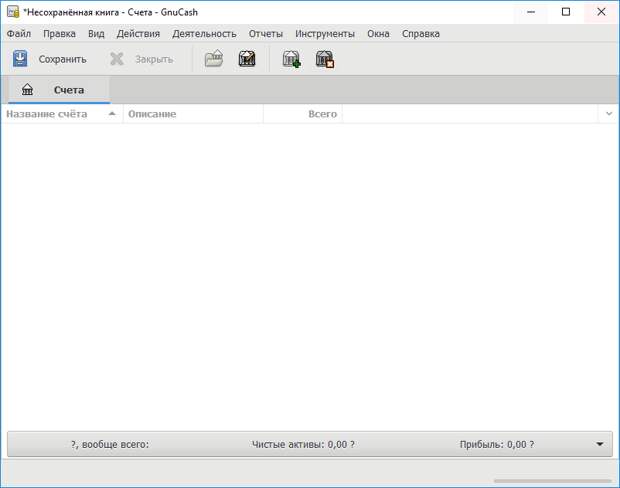Open the Деятельность menu

tap(204, 34)
